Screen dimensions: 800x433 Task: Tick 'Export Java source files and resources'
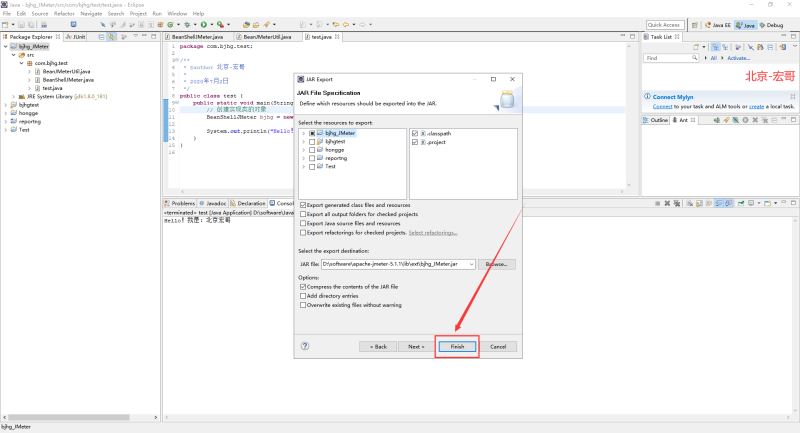(x=304, y=223)
